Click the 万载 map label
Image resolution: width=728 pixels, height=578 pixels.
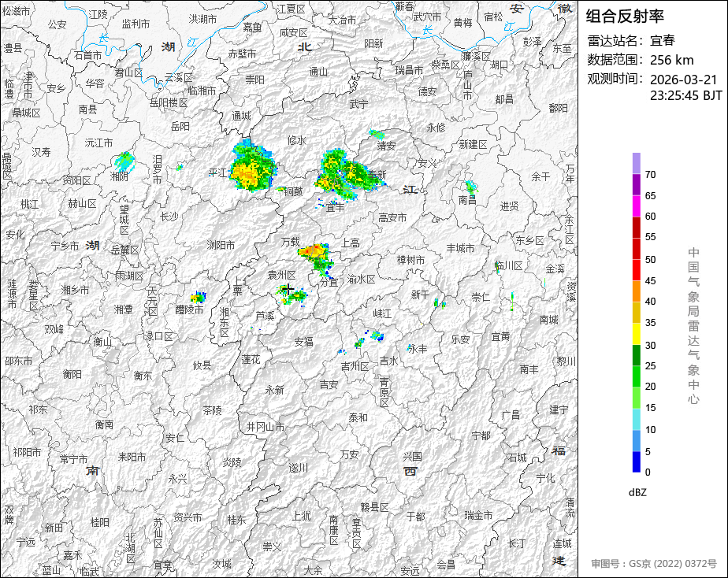[291, 242]
